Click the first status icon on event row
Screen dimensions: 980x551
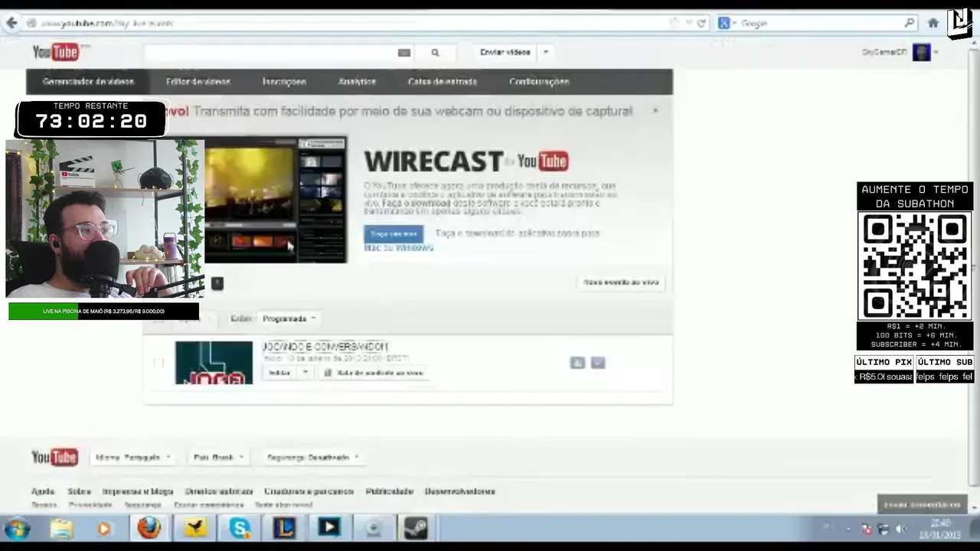click(577, 363)
